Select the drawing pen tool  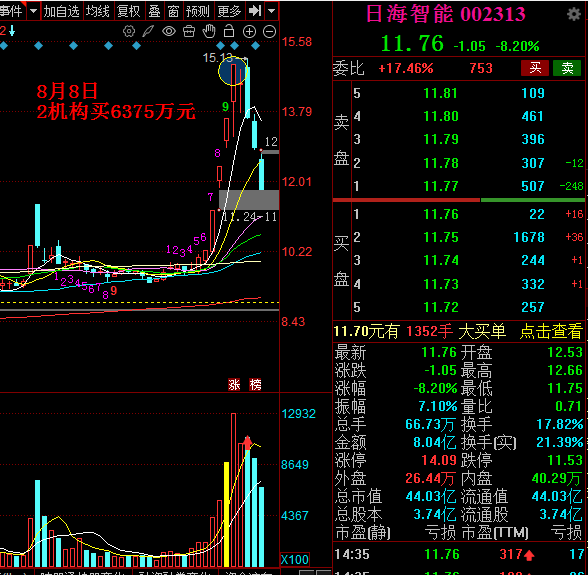tap(148, 31)
